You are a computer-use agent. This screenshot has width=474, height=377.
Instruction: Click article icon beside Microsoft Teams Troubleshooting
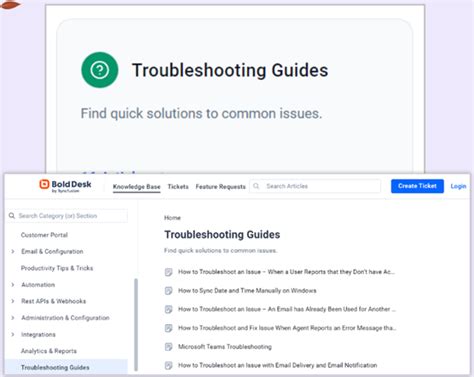169,347
